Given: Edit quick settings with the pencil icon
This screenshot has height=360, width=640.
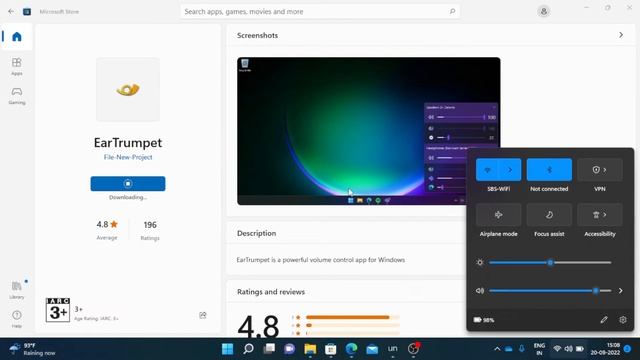Looking at the screenshot, I should pos(604,320).
